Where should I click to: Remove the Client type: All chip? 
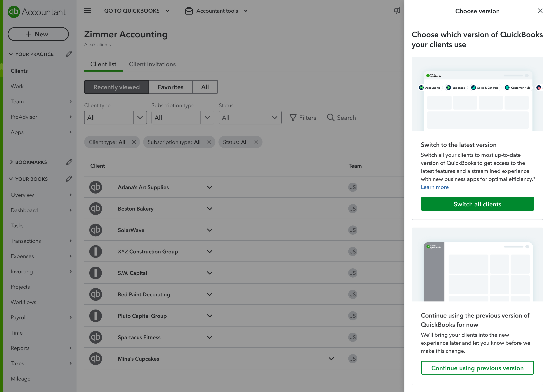[134, 142]
